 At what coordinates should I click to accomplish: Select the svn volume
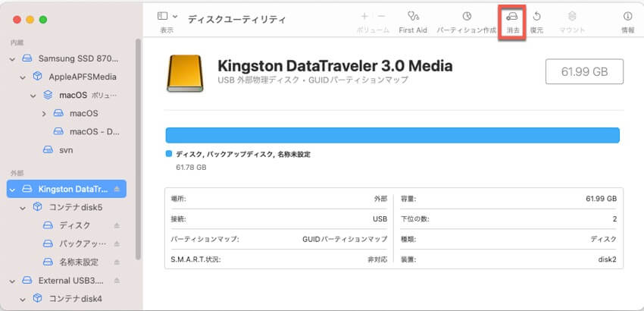[x=67, y=150]
